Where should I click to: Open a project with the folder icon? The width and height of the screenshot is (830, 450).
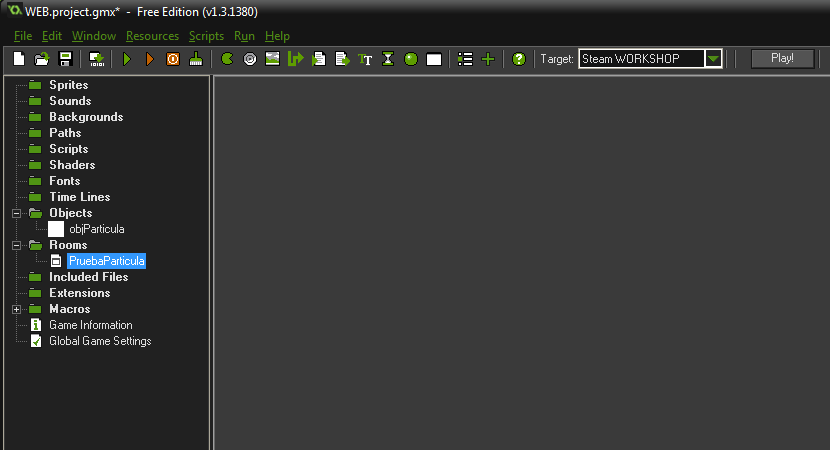(42, 59)
